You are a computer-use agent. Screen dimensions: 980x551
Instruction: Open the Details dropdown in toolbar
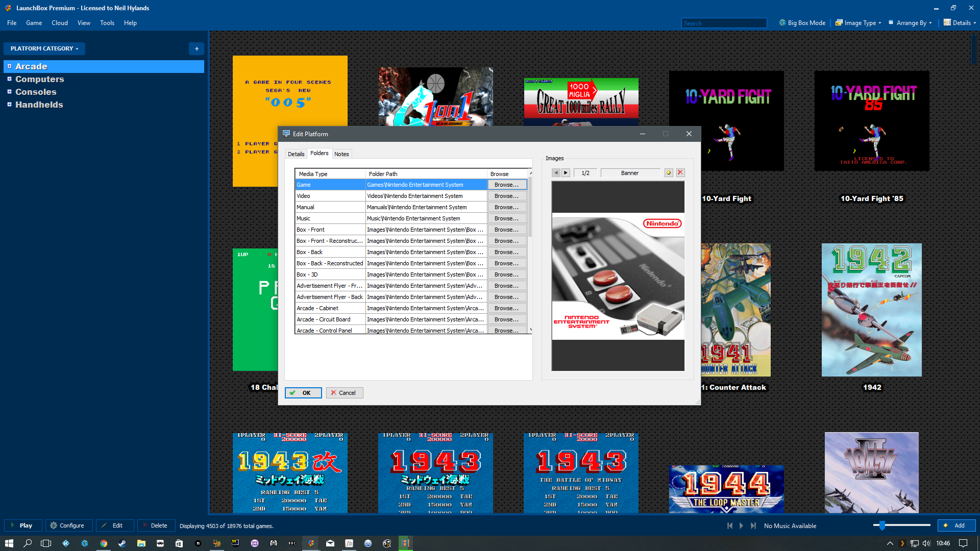960,23
